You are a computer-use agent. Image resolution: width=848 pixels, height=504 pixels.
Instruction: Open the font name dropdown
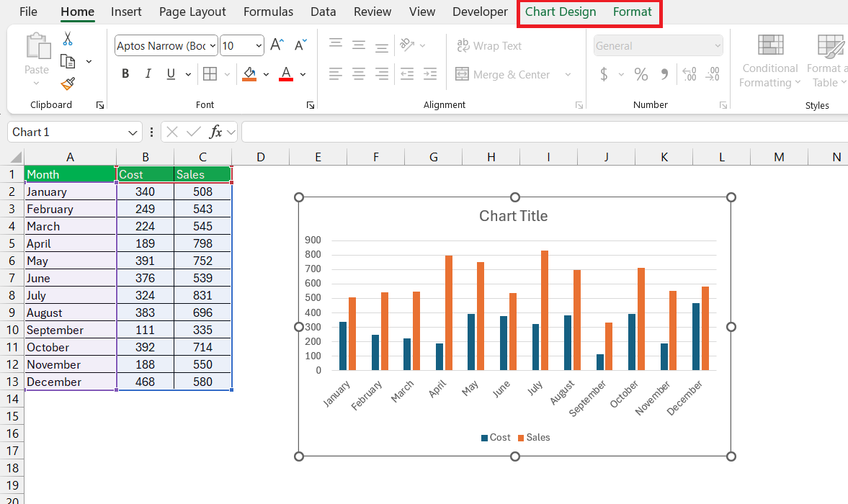213,46
